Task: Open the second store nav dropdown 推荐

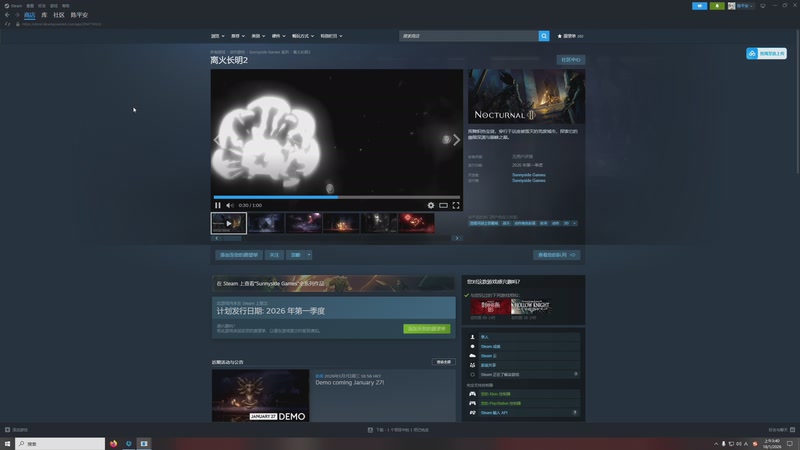Action: tap(238, 36)
